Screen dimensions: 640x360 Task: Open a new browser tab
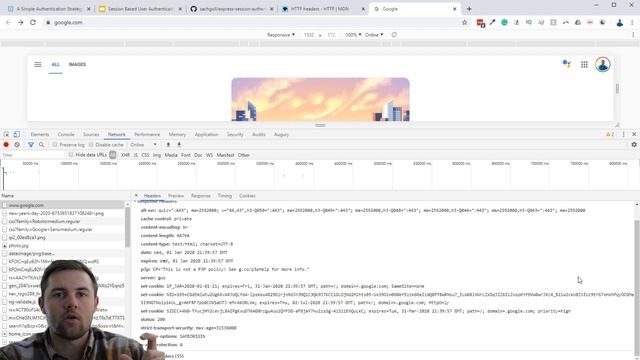click(x=469, y=9)
